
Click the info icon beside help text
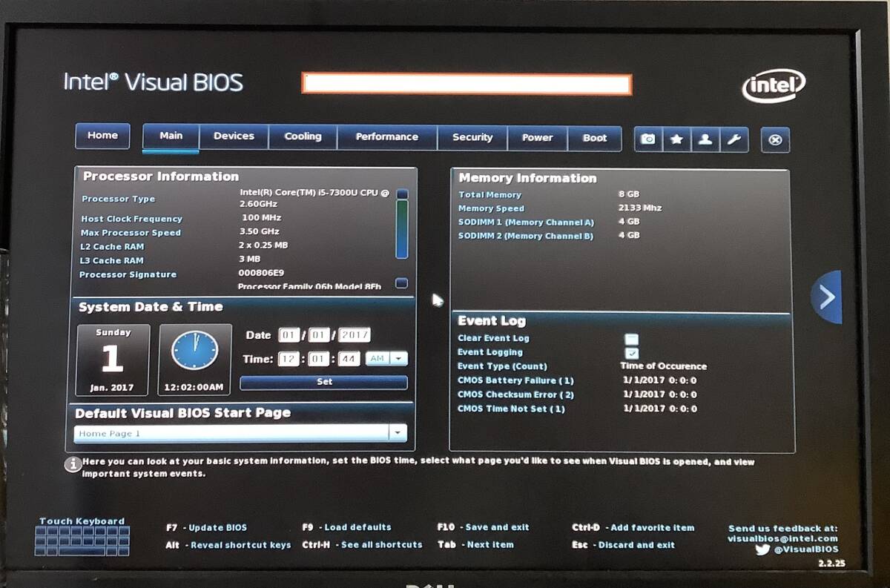click(x=73, y=465)
